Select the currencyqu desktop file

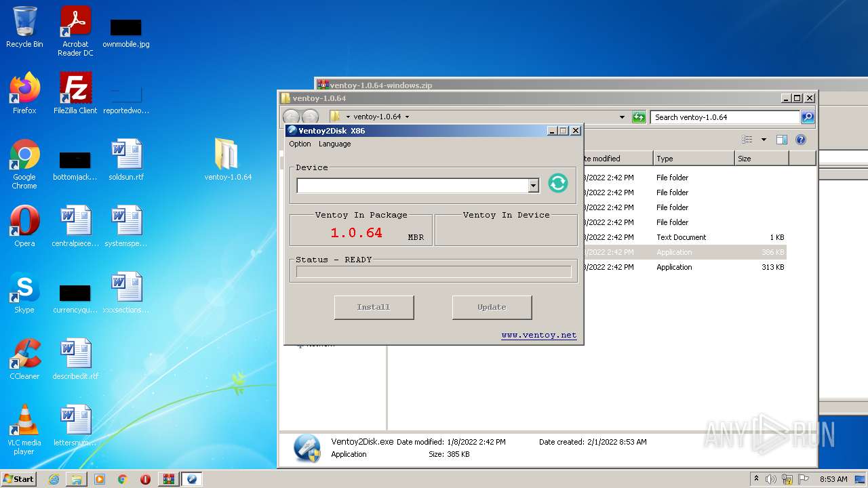point(75,298)
